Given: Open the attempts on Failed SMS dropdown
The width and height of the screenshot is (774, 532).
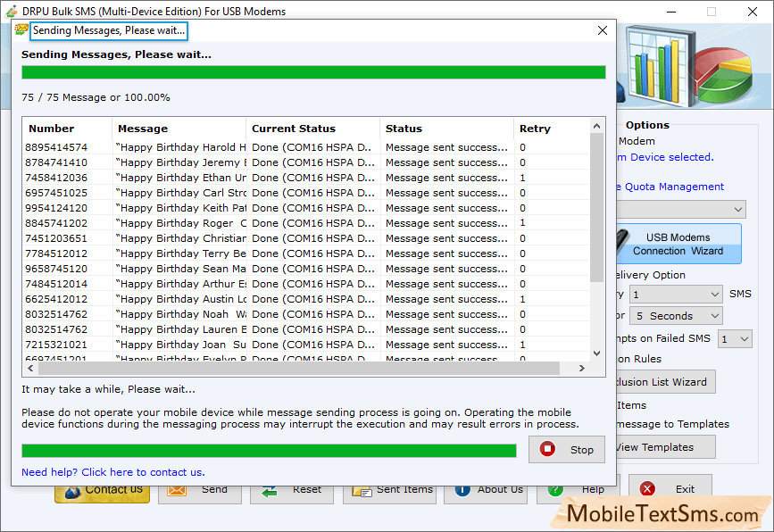Looking at the screenshot, I should (735, 339).
